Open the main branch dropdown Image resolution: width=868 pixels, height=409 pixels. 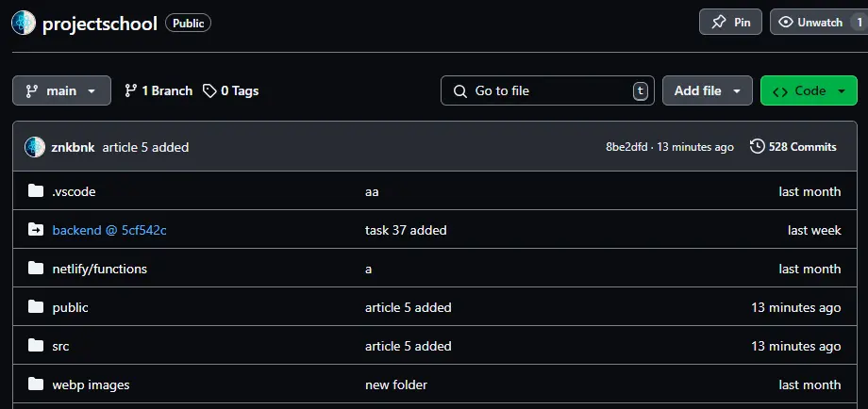[x=61, y=91]
